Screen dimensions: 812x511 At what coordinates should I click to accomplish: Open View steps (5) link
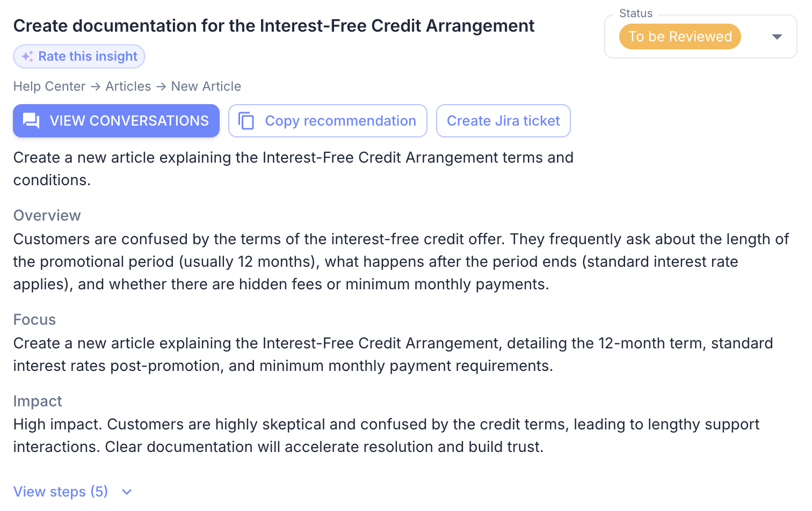point(61,492)
